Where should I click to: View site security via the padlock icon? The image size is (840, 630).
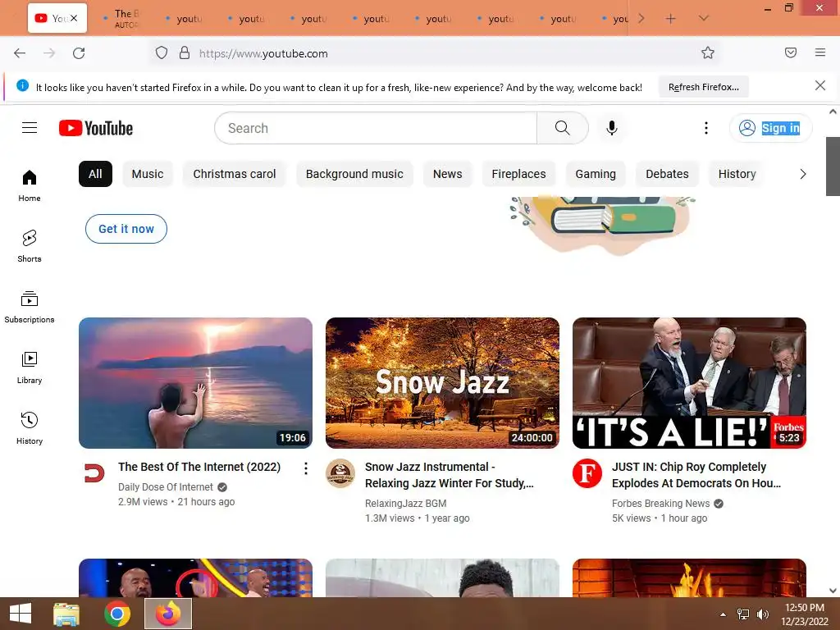[185, 53]
